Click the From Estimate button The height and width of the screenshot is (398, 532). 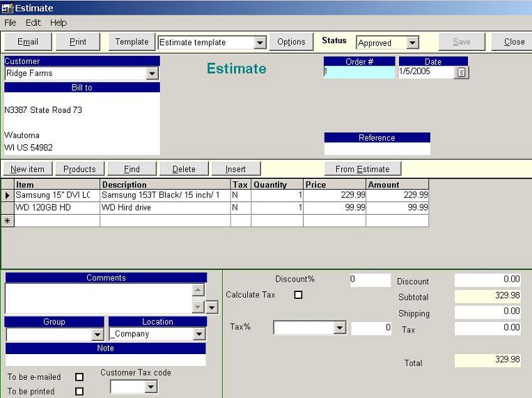363,169
